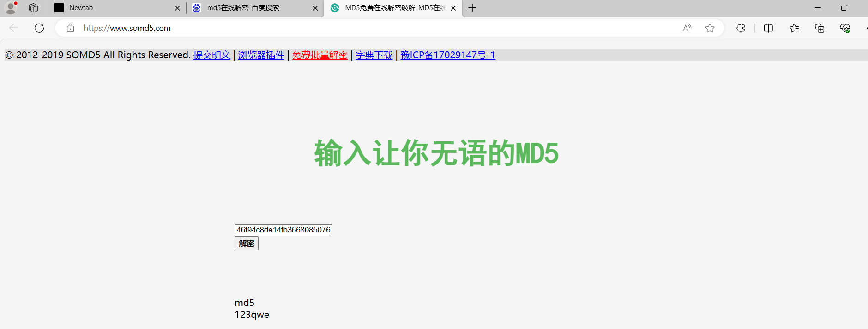868x329 pixels.
Task: Open the 字典下载 link
Action: 374,55
